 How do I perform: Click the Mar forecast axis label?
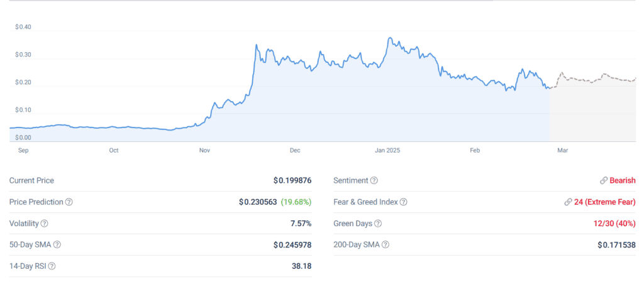tap(563, 151)
